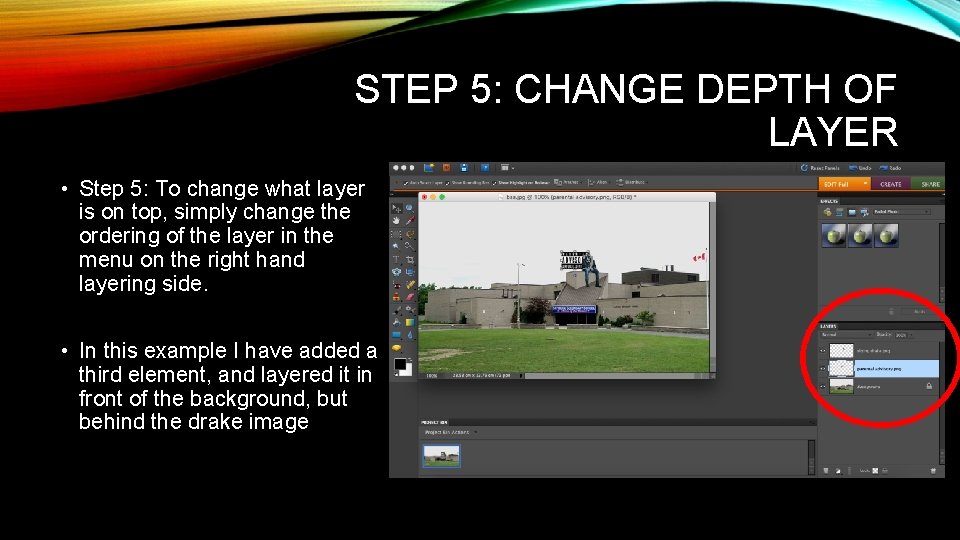Toggle Show Highlight on Rollover checkbox
This screenshot has height=540, width=960.
(x=495, y=183)
